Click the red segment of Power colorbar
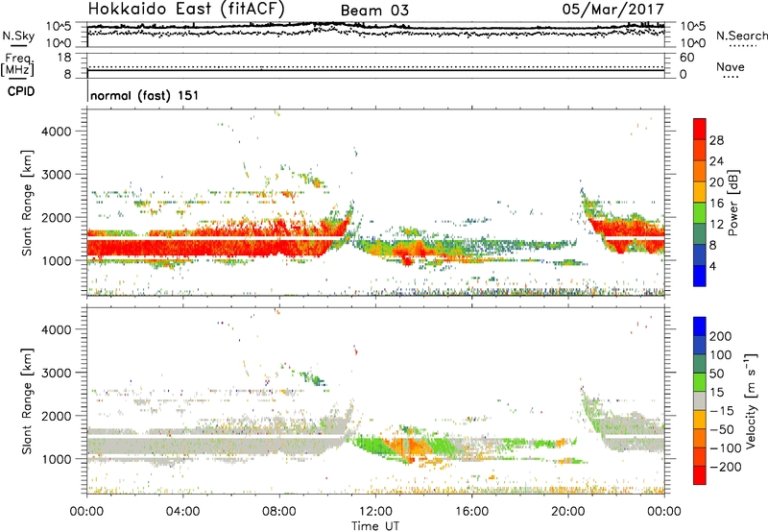 click(x=700, y=129)
